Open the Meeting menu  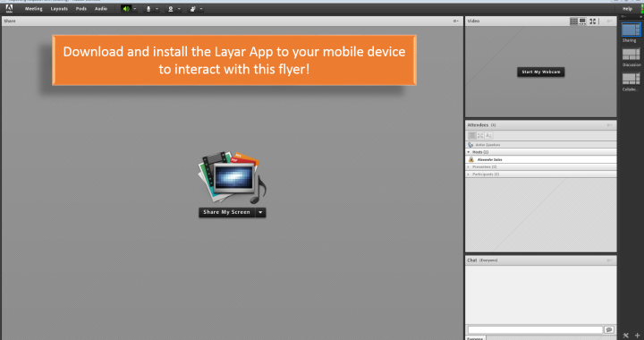34,9
